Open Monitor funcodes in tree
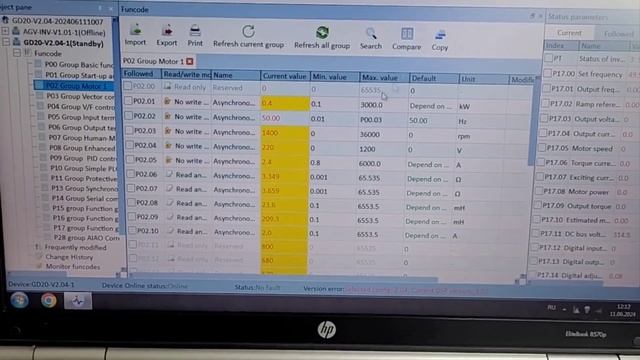 [73, 267]
